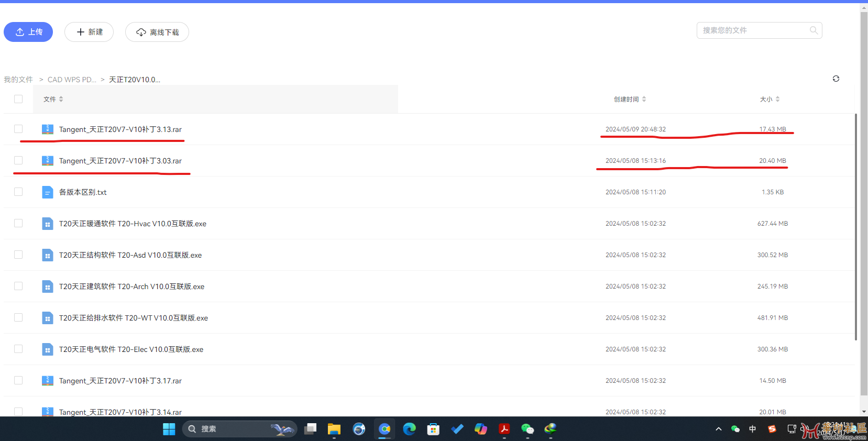This screenshot has width=868, height=441.
Task: Check the box for 补丁3.13.rar
Action: coord(18,129)
